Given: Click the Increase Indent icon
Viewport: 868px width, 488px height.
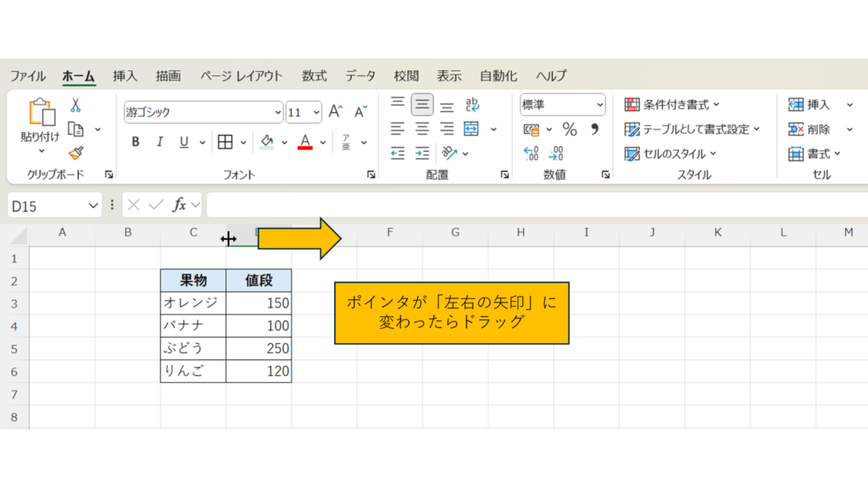Looking at the screenshot, I should pos(422,153).
